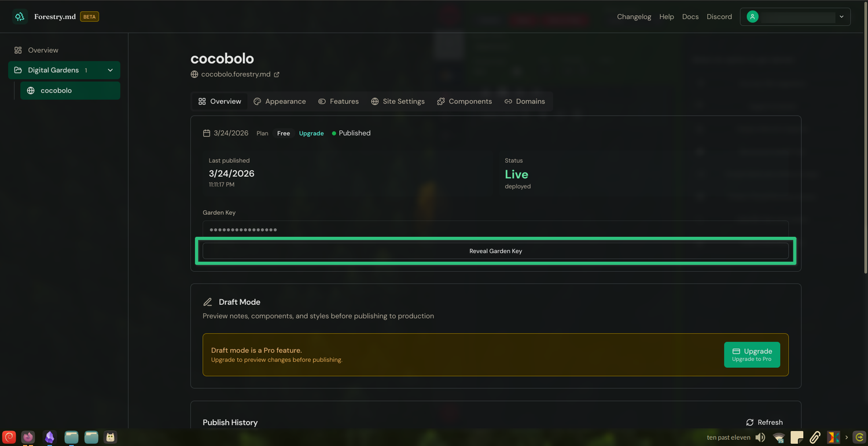Click the 'Free' plan badge
This screenshot has height=446, width=868.
coord(284,133)
